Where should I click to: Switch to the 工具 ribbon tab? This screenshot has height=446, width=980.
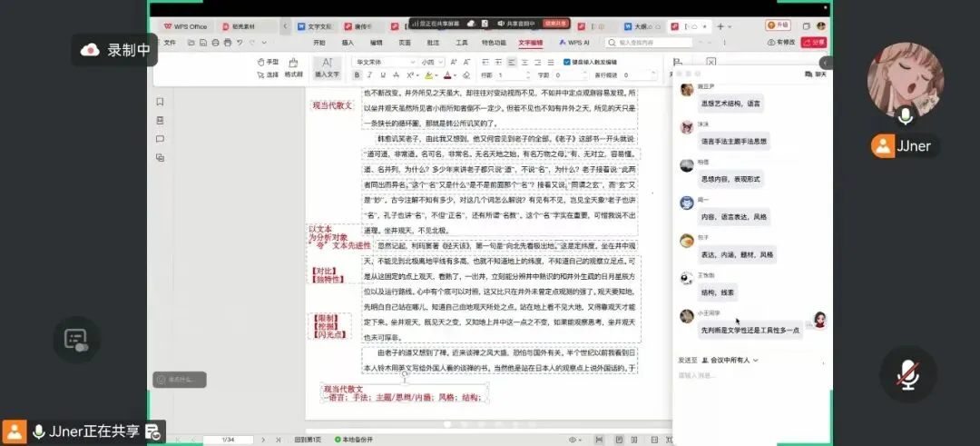462,43
